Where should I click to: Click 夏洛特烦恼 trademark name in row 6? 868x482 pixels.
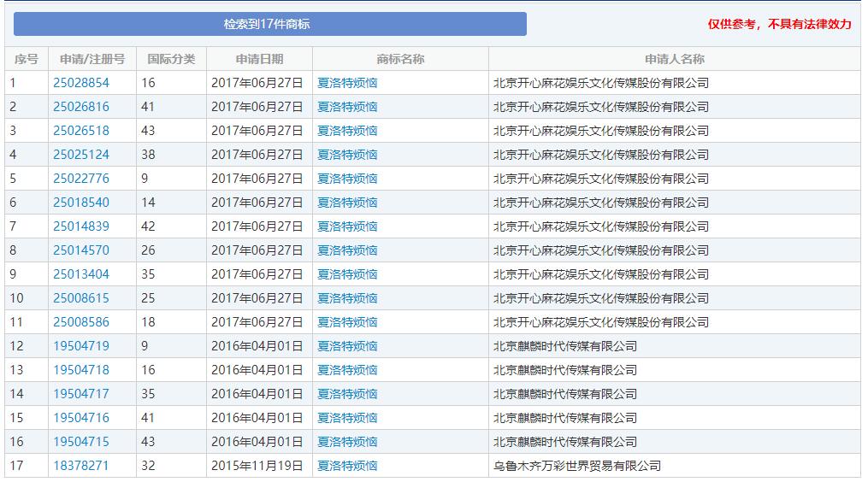347,203
